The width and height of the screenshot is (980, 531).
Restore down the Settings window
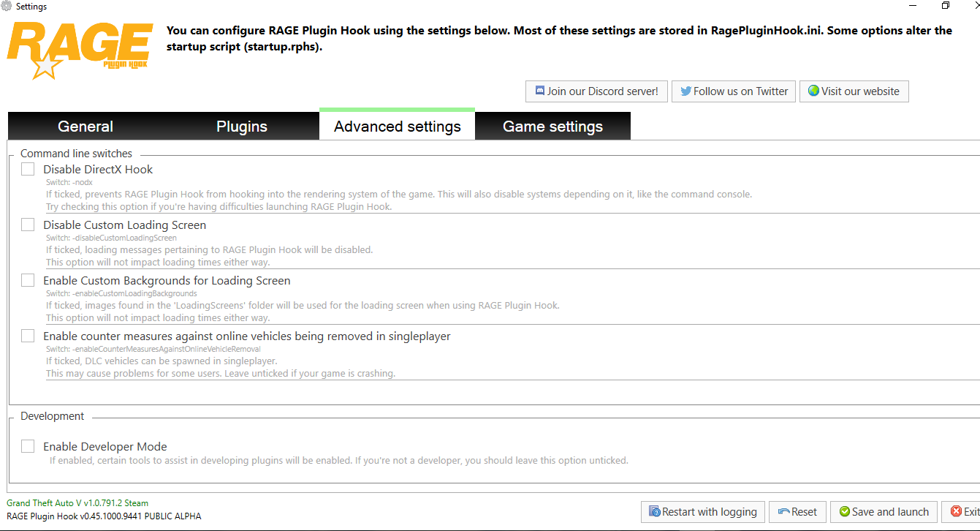(946, 6)
